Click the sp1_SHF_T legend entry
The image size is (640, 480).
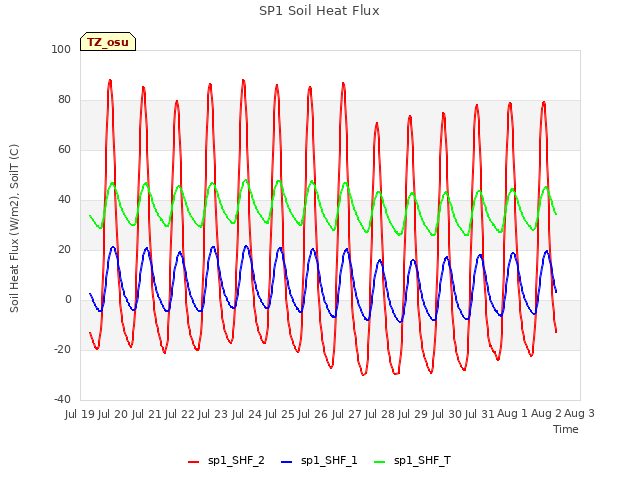pos(412,461)
